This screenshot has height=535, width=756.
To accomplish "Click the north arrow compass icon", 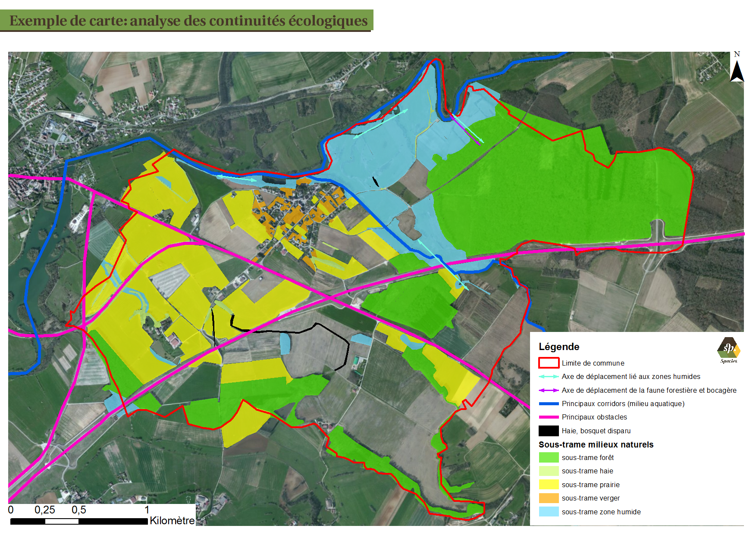I will (737, 68).
